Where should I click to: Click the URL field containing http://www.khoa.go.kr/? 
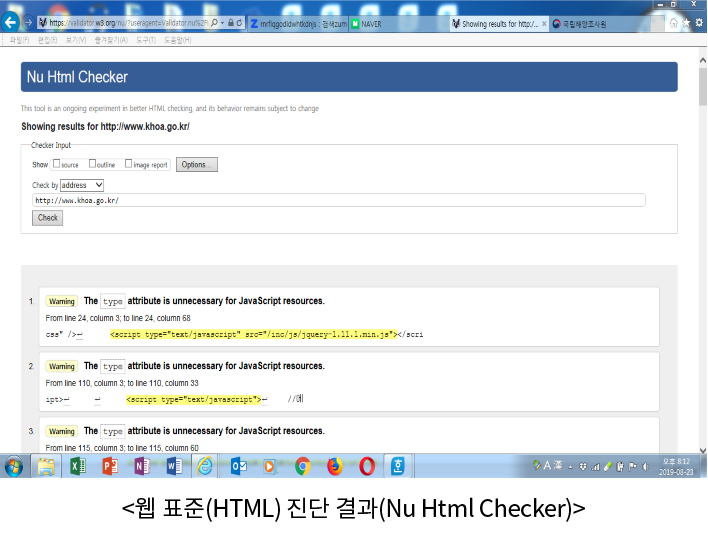tap(339, 200)
